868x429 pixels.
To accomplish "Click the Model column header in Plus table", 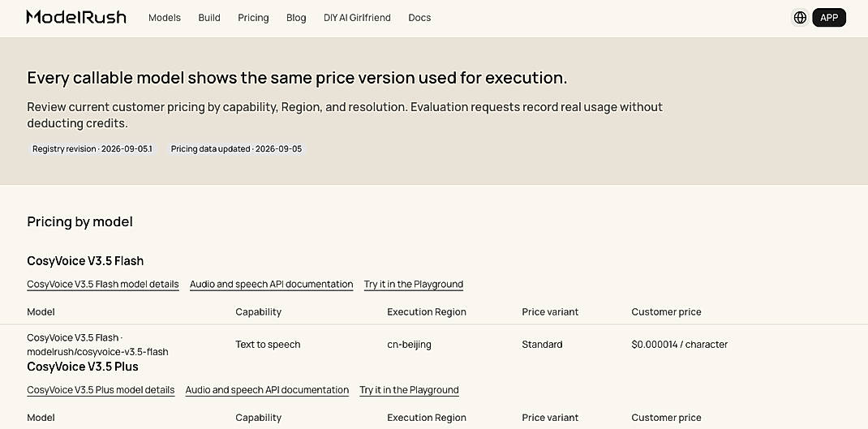I will coord(41,418).
